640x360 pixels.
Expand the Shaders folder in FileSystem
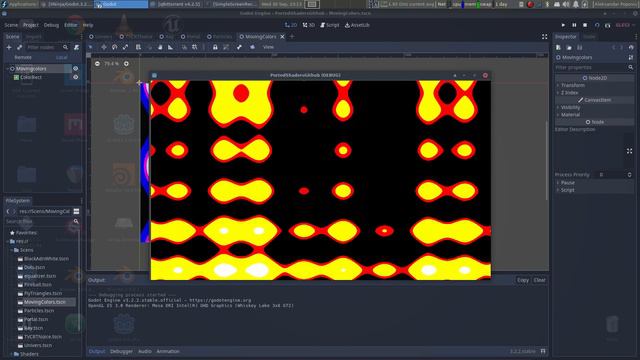11,354
